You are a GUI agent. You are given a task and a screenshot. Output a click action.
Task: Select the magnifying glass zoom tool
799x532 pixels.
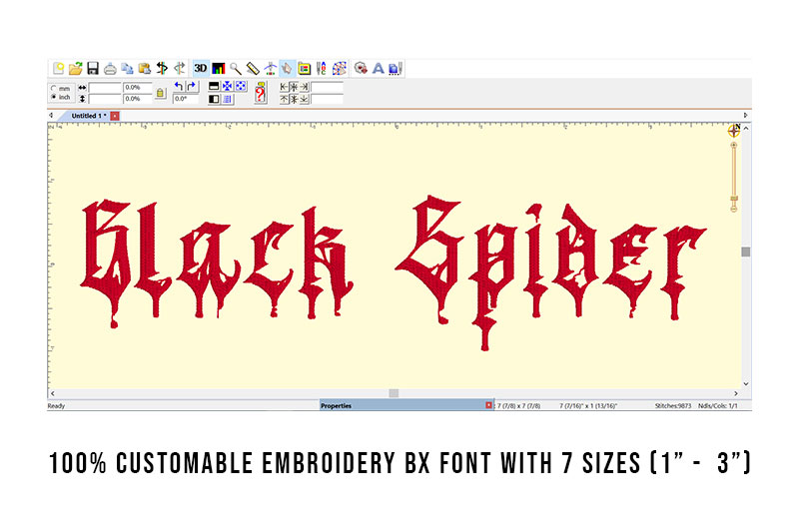[236, 68]
